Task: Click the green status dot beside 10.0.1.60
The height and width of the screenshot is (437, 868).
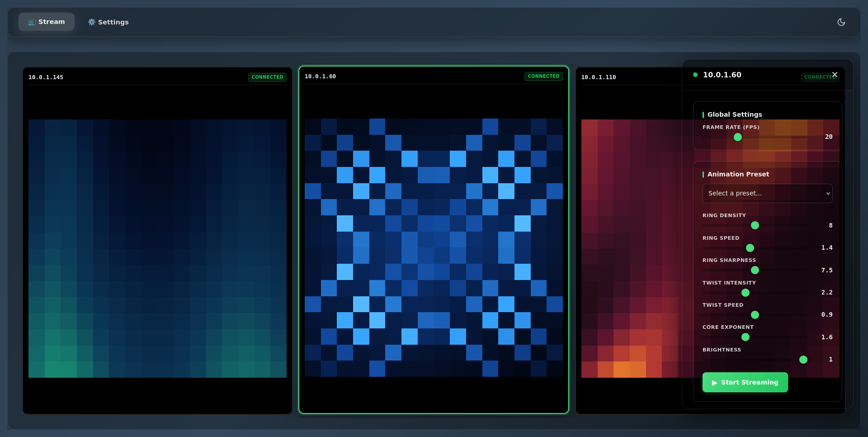Action: click(x=695, y=75)
